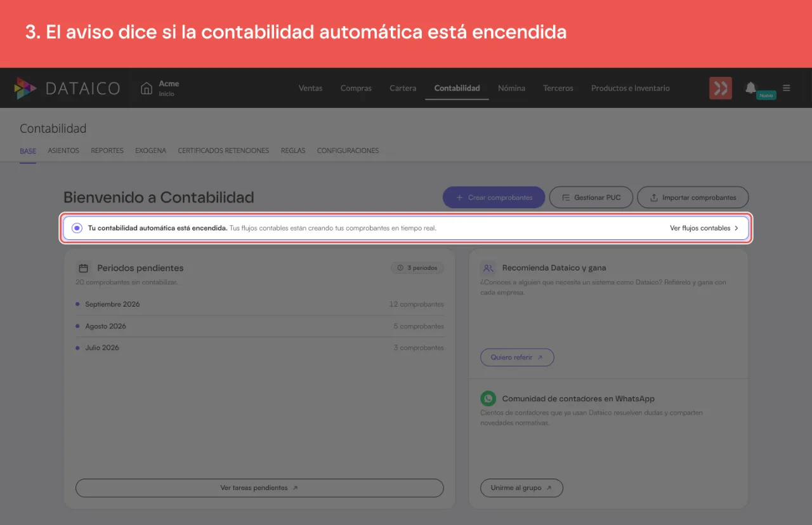Click the Recomienda Dataico people icon
Screen dimensions: 812x525
[488, 268]
